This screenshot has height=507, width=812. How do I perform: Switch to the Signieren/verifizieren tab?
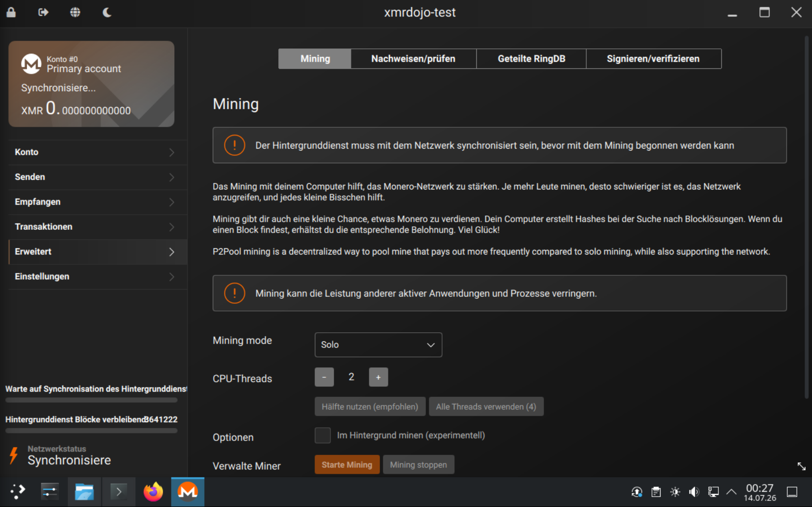[x=653, y=59]
